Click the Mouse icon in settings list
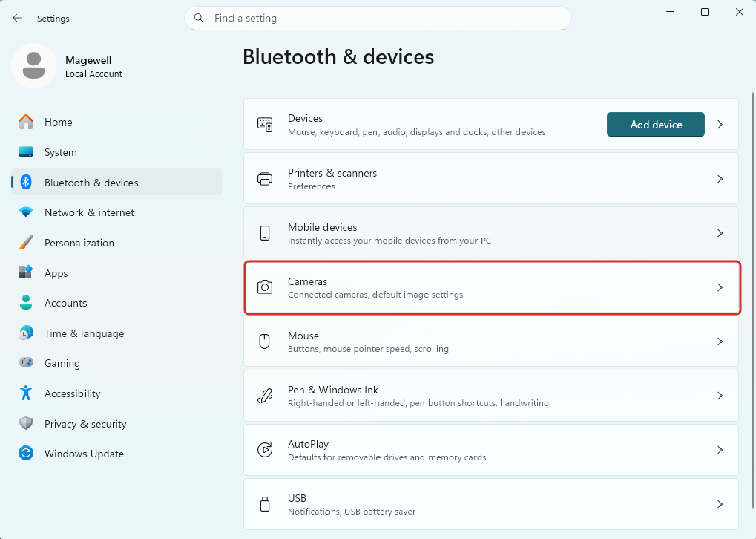The width and height of the screenshot is (756, 539). click(265, 342)
